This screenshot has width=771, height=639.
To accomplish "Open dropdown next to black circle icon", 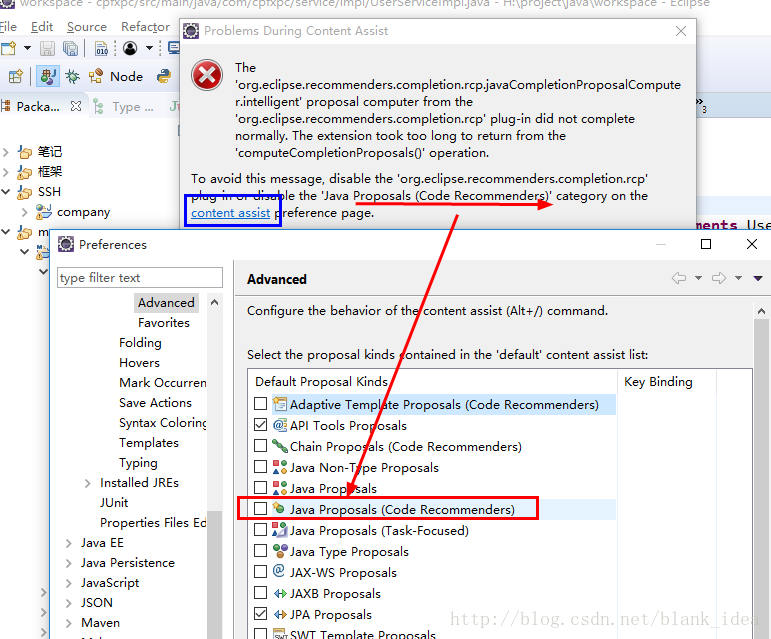I will 149,48.
